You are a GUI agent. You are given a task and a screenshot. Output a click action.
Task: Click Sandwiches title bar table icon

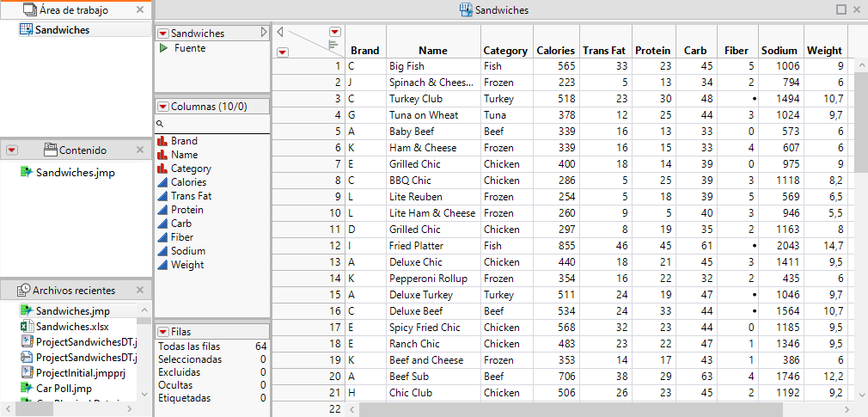point(466,10)
